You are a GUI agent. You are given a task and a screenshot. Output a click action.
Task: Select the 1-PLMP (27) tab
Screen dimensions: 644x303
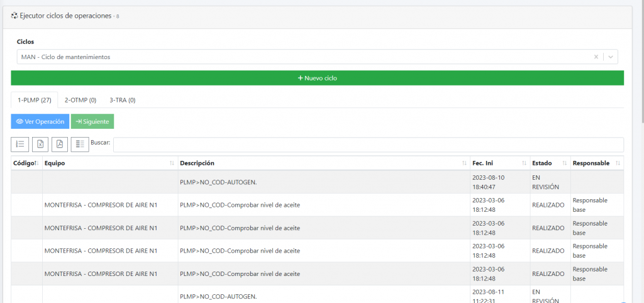(x=34, y=100)
